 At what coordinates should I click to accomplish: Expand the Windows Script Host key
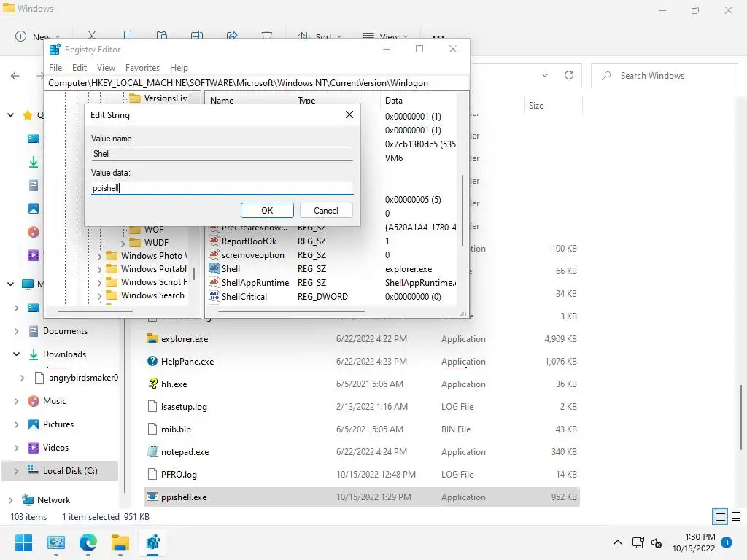click(x=99, y=282)
